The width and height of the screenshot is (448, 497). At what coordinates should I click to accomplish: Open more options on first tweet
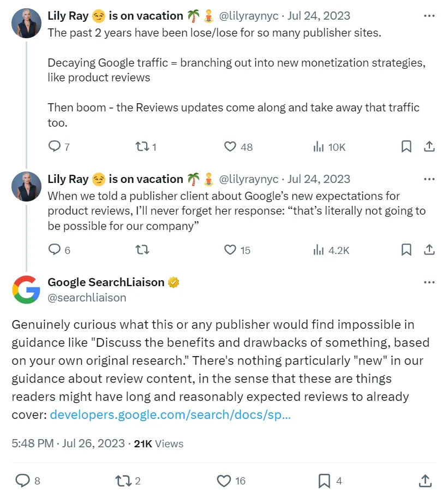coord(429,16)
